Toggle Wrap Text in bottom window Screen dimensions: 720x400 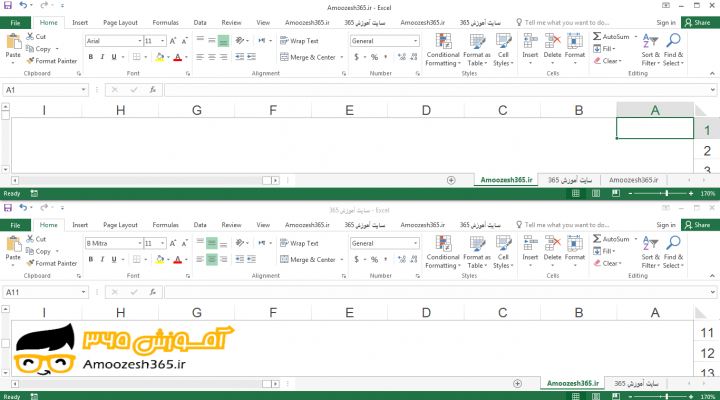tap(299, 243)
